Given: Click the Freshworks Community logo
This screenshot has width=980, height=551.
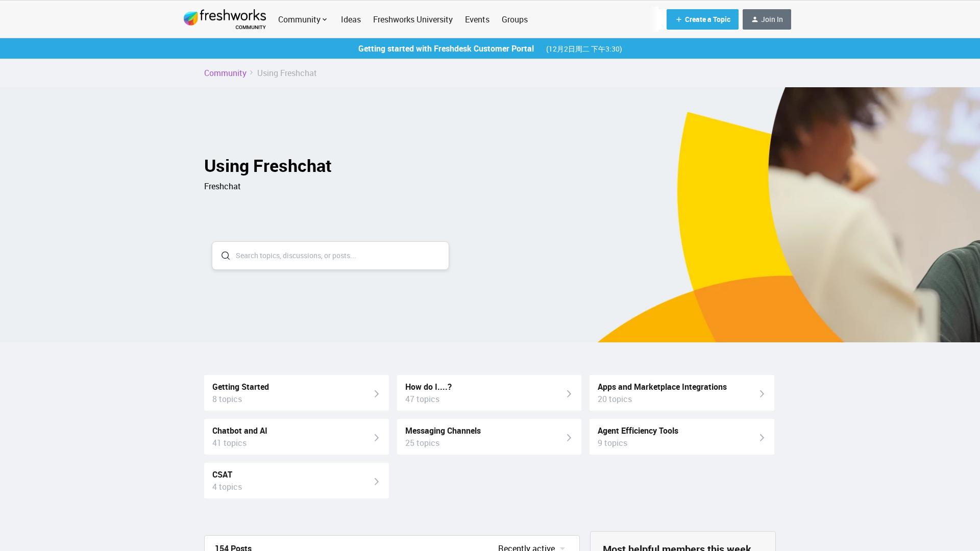Looking at the screenshot, I should click(225, 19).
